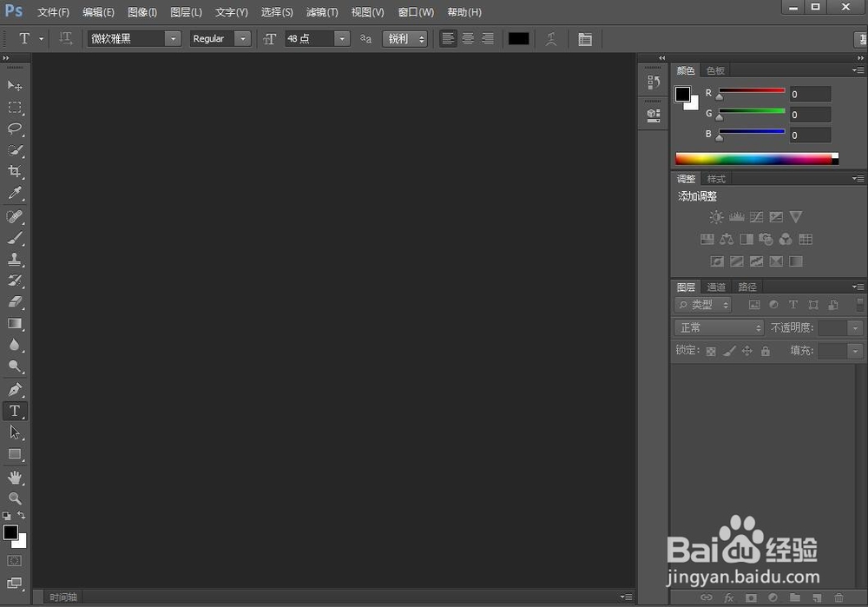The image size is (868, 607).
Task: Switch to the 路径 tab
Action: tap(747, 287)
